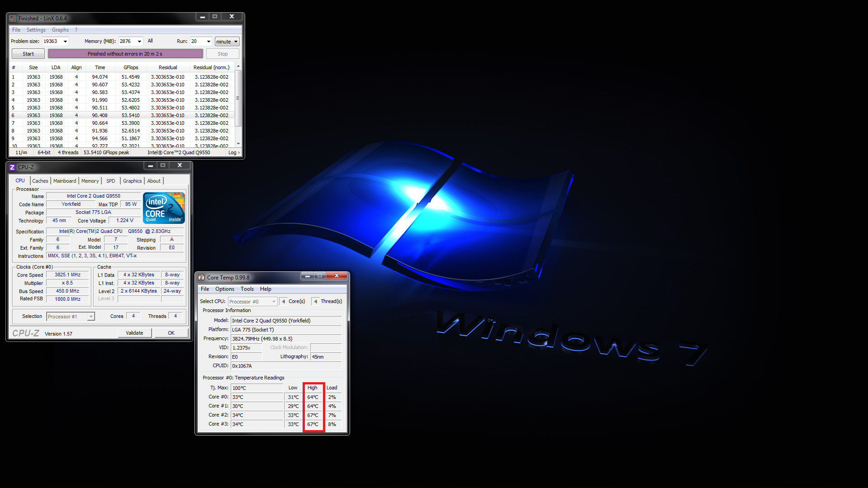Viewport: 868px width, 488px height.
Task: Switch to the About tab in CPU-Z
Action: tap(154, 181)
